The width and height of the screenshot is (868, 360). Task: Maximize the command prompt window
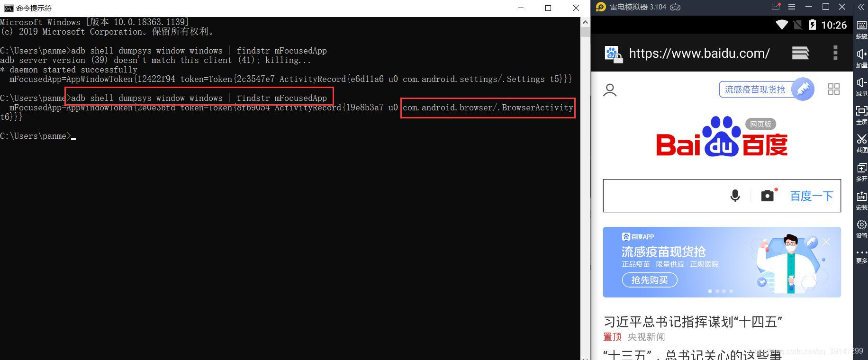click(548, 8)
